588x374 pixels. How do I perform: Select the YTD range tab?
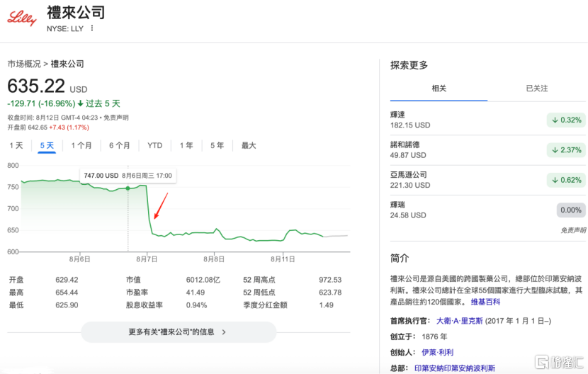click(155, 145)
